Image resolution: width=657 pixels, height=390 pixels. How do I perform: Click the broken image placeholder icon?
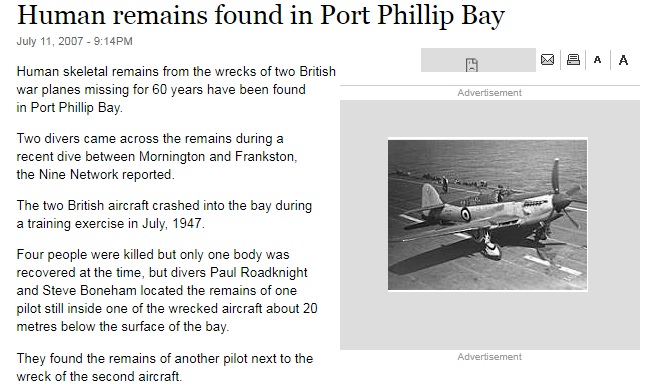(472, 65)
